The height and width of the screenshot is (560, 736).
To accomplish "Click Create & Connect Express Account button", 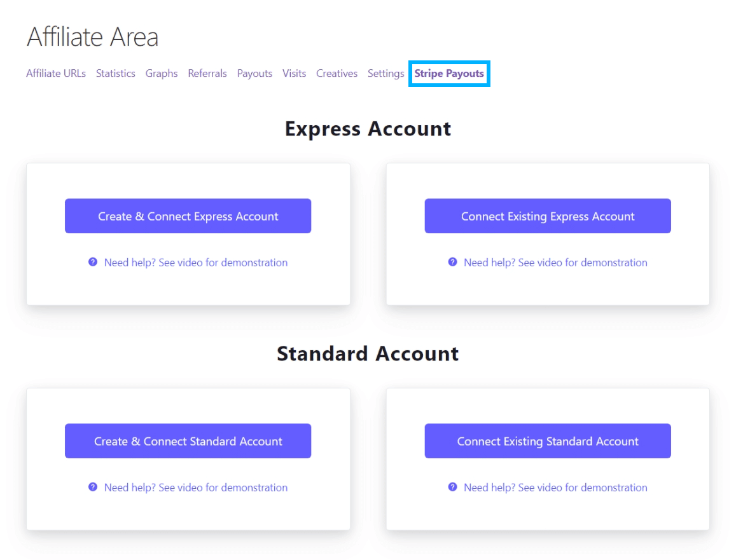I will pyautogui.click(x=188, y=215).
